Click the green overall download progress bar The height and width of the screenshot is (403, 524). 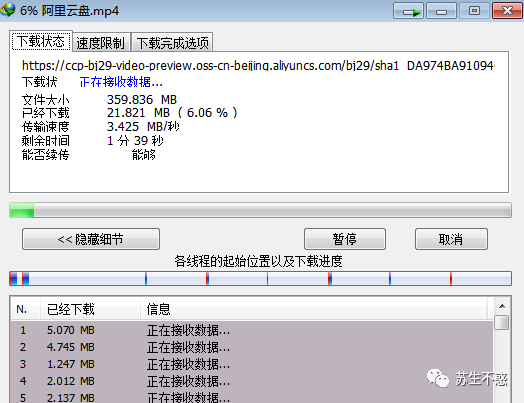coord(260,210)
